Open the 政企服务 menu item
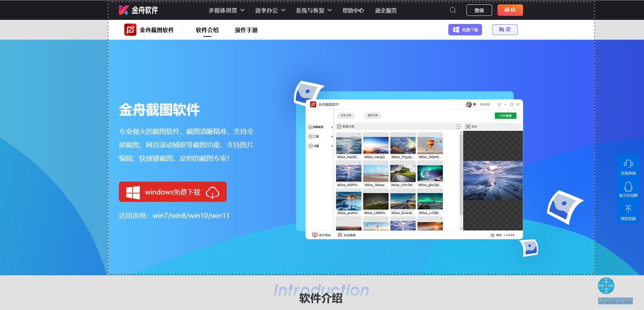 point(386,10)
